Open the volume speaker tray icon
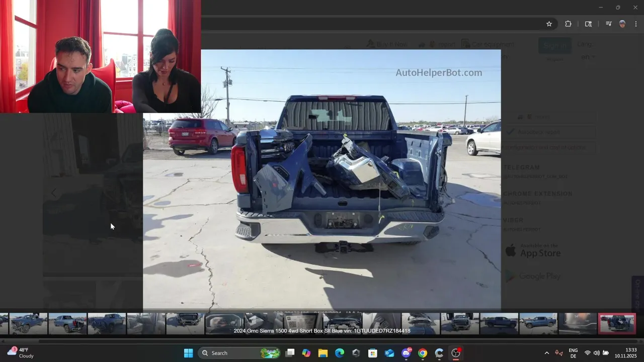 pyautogui.click(x=596, y=353)
